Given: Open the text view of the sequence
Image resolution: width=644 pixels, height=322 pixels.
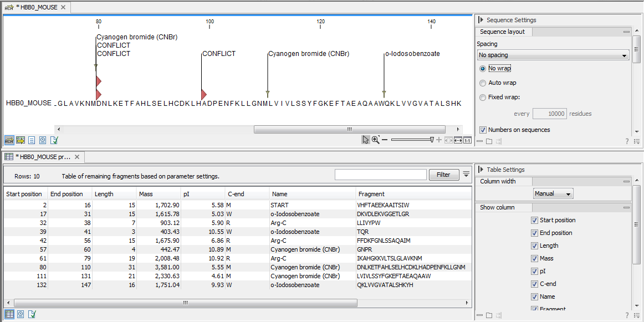Looking at the screenshot, I should pos(32,140).
